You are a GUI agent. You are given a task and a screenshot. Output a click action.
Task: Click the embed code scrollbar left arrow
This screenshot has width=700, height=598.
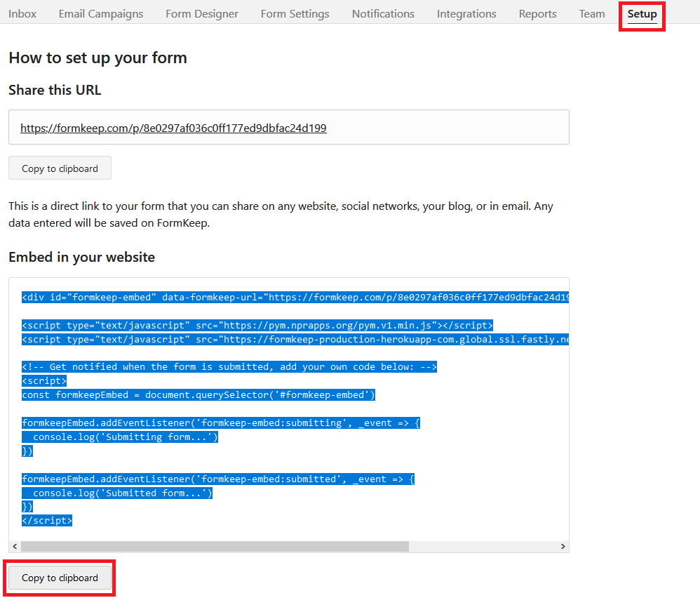click(x=15, y=546)
